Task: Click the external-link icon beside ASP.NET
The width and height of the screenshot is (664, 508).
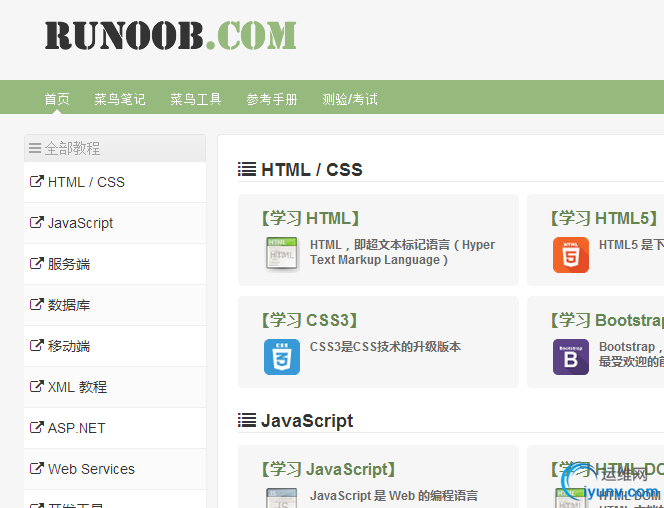Action: point(36,428)
